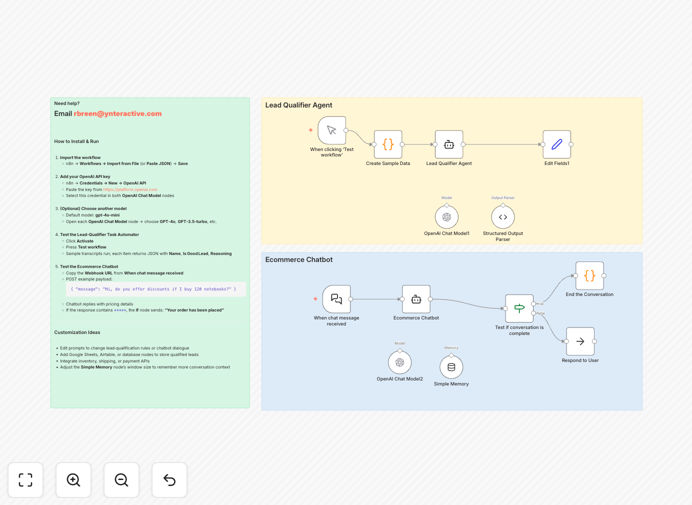Select the Lead Qualifier Agent node
Viewport: 692px width, 505px height.
(449, 144)
